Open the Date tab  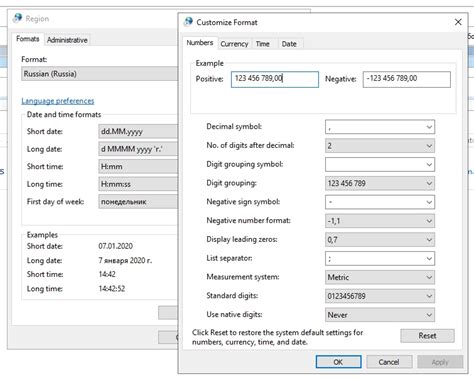[x=289, y=44]
